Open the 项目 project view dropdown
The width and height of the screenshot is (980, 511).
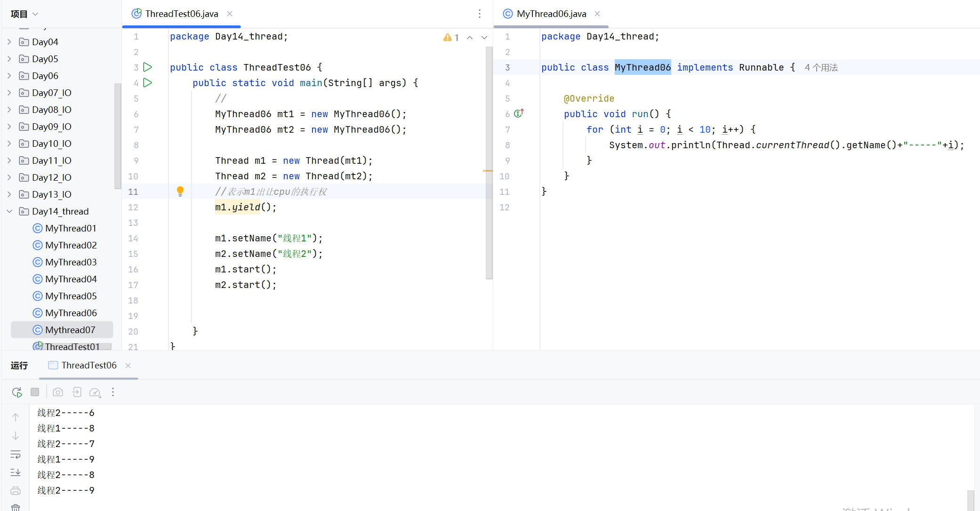pos(24,14)
